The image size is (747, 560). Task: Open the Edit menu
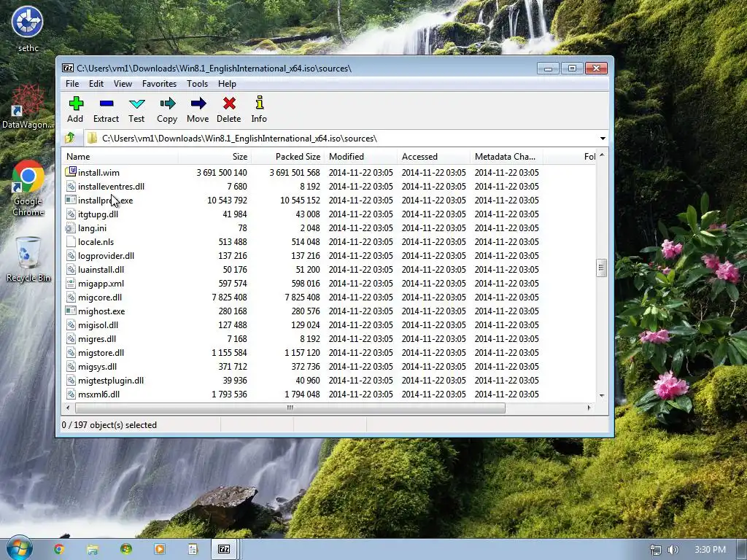pyautogui.click(x=96, y=83)
